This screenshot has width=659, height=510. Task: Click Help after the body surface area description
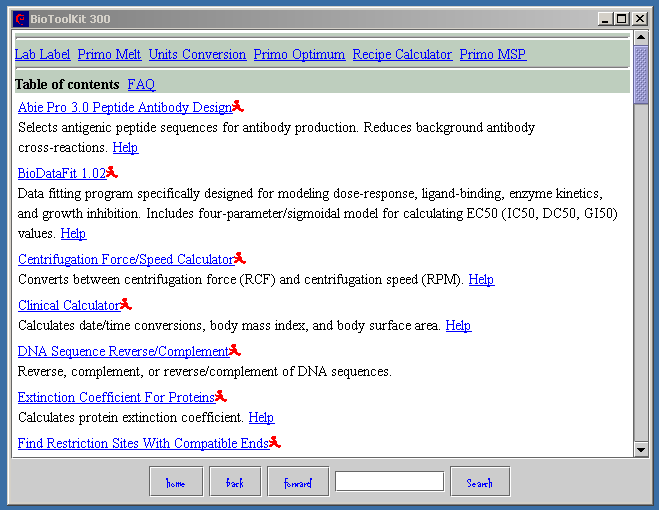pos(458,325)
